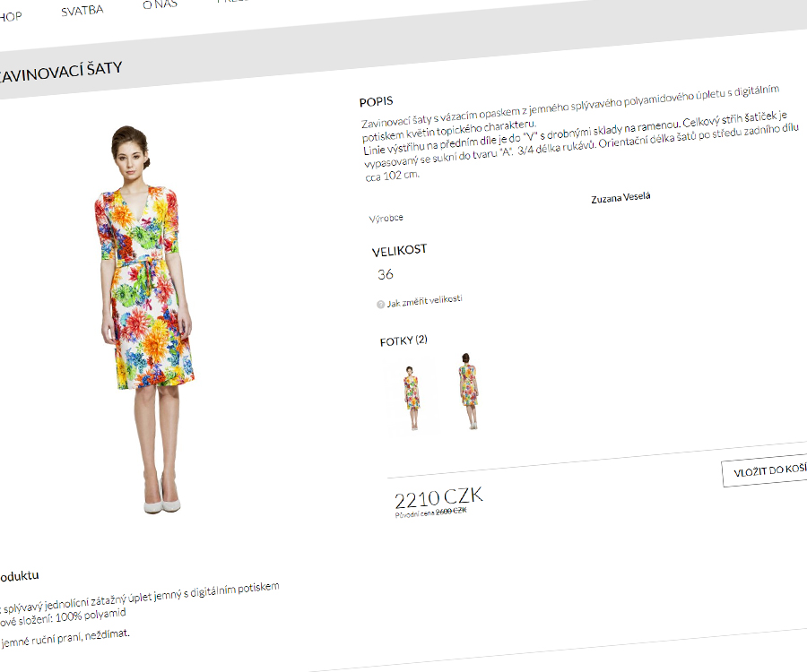Open the 'Jak změřit velikosti' link

click(x=424, y=301)
